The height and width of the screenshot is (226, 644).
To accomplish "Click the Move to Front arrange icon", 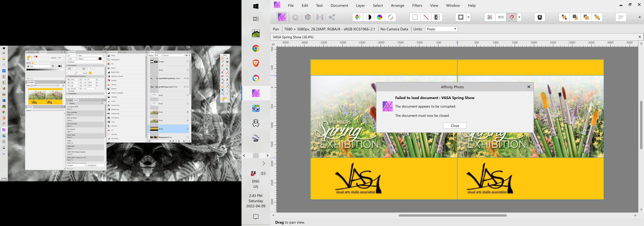I will click(597, 17).
